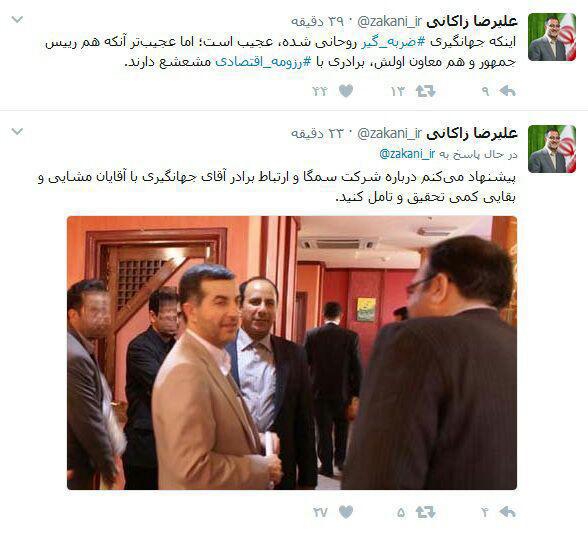Reply to the second tweet with photo
Image resolution: width=588 pixels, height=535 pixels.
tap(507, 512)
